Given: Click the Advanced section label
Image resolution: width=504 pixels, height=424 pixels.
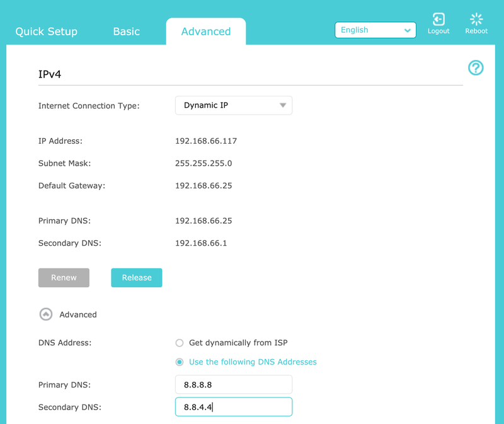Looking at the screenshot, I should pos(78,315).
